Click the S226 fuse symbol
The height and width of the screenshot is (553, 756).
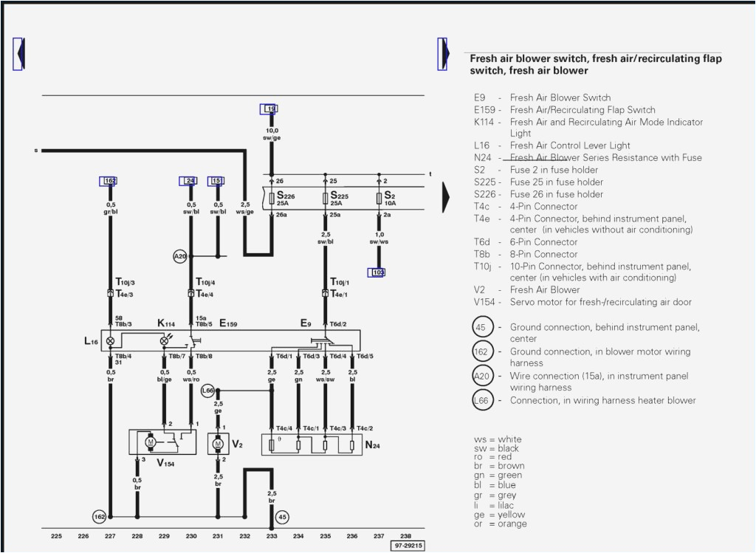tap(272, 198)
